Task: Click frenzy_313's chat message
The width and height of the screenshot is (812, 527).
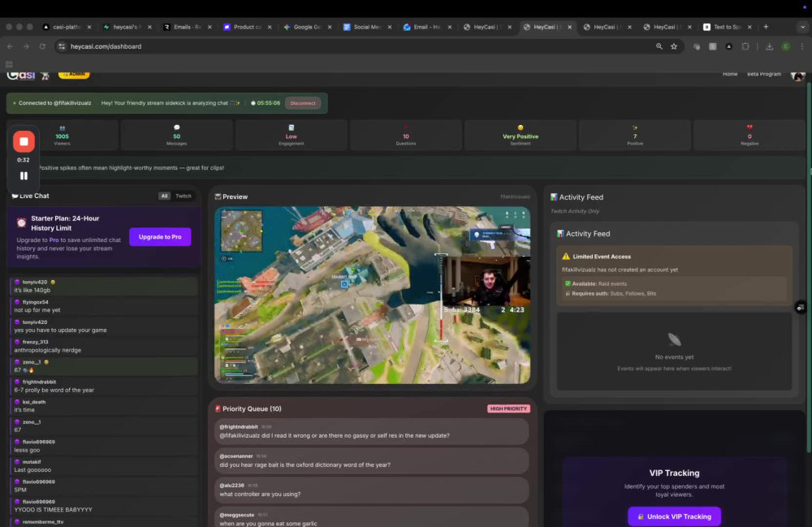Action: [104, 346]
